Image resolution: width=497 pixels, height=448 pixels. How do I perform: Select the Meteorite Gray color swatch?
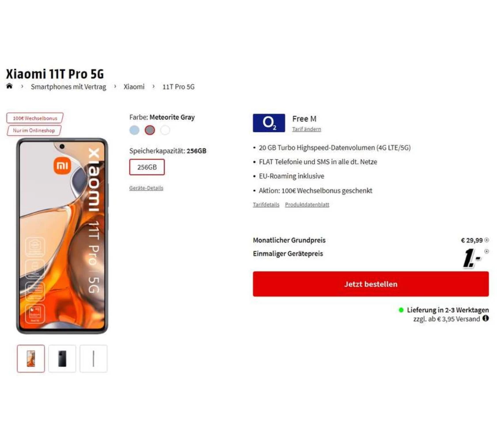click(x=150, y=130)
